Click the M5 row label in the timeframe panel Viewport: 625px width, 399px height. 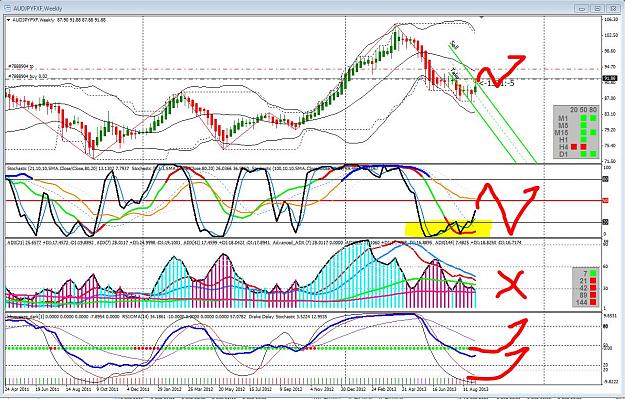pos(563,125)
